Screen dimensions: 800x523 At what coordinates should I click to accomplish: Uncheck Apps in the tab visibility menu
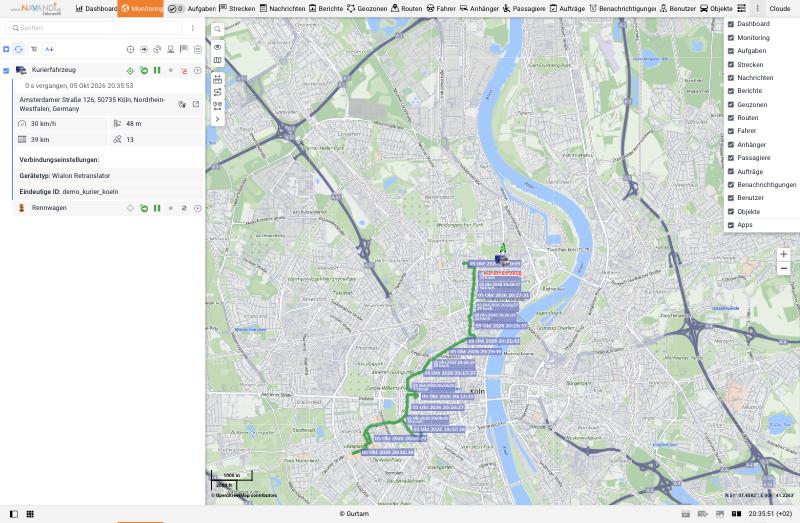point(731,225)
